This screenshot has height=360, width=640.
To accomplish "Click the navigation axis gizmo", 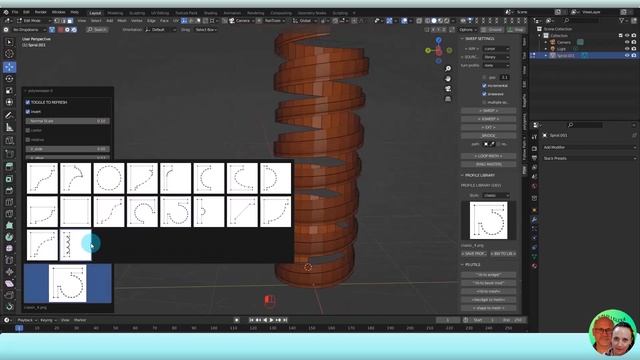I will point(438,51).
